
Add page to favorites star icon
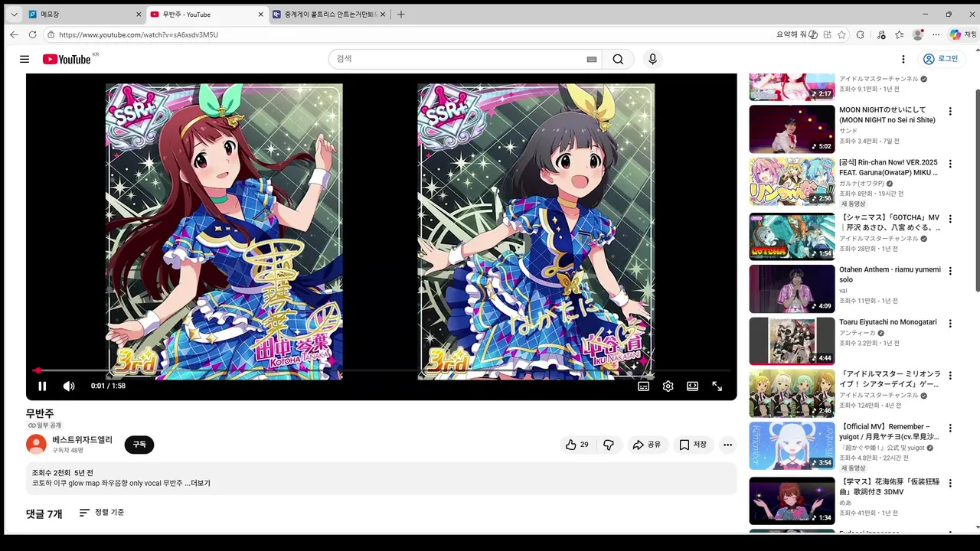(x=842, y=34)
